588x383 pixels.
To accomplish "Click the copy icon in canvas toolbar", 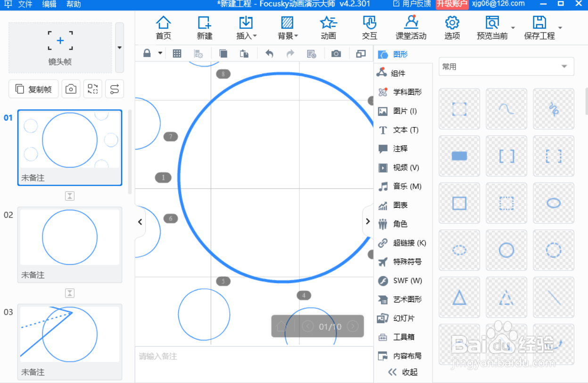I will click(x=223, y=54).
